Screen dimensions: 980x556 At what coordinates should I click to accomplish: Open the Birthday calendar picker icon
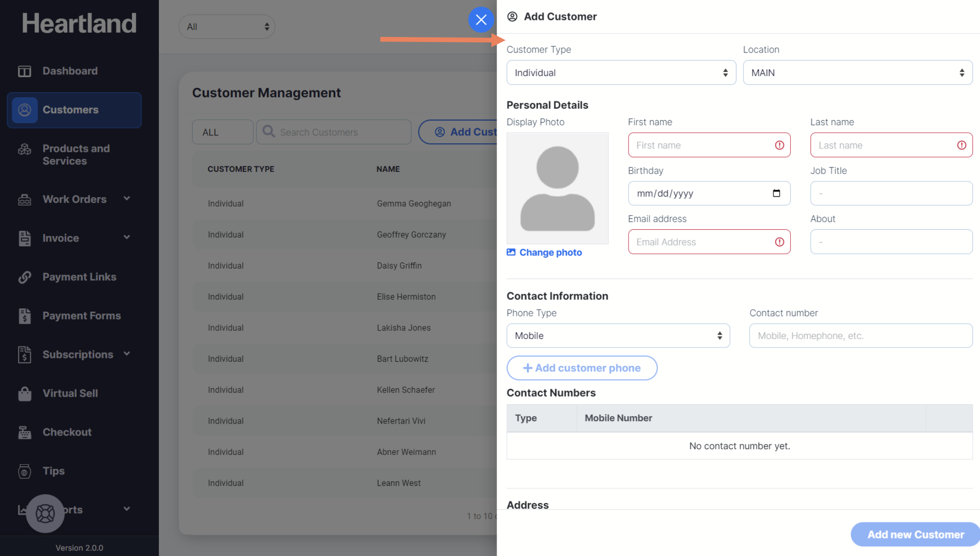tap(776, 193)
